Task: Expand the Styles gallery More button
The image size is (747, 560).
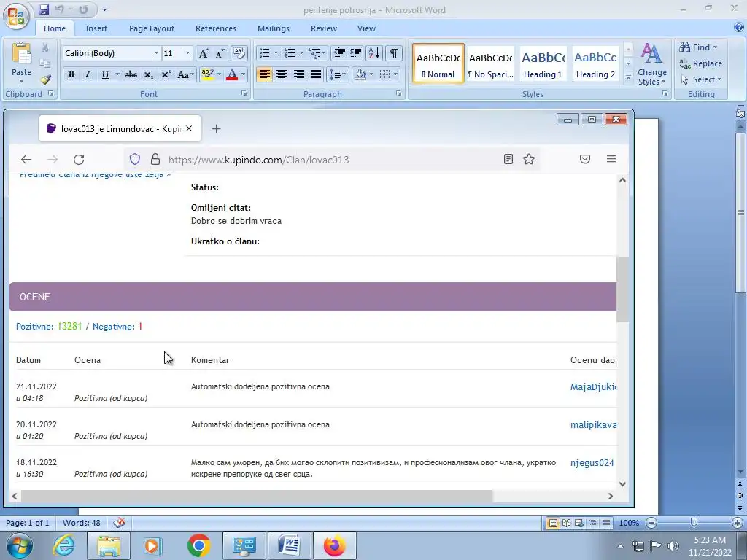Action: coord(628,77)
